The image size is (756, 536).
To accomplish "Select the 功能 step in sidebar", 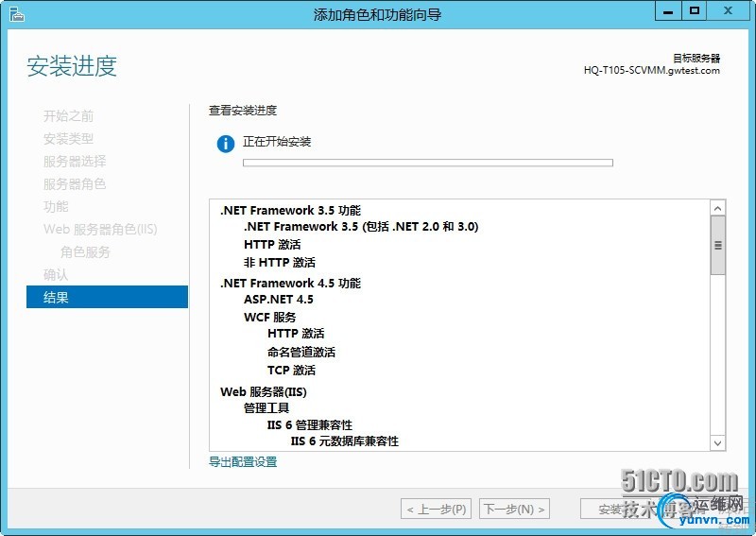I will pos(56,206).
